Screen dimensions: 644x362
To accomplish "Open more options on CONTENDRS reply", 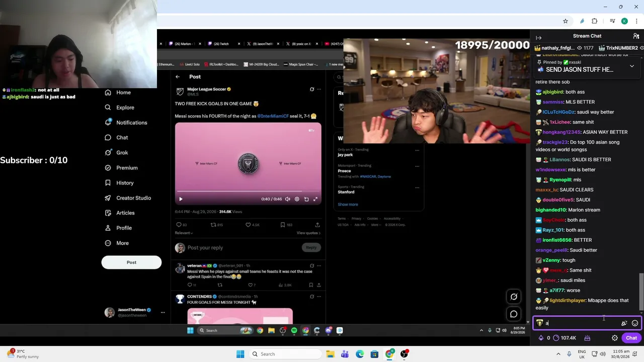I will click(319, 297).
